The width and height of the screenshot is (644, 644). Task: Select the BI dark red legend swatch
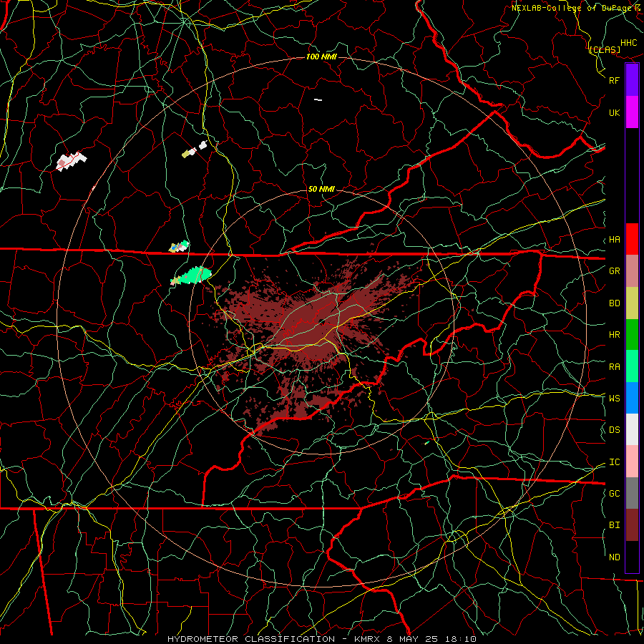click(x=632, y=525)
